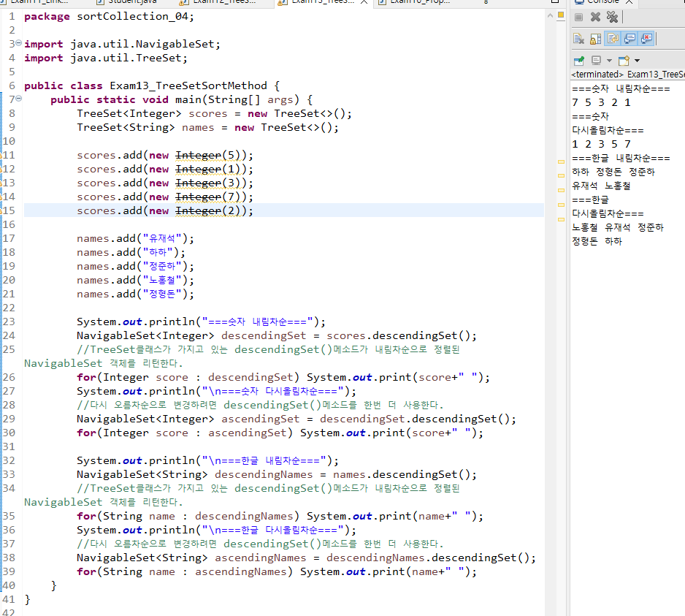Click the last console line '정형돈 하하'
The height and width of the screenshot is (616, 685).
pos(597,242)
